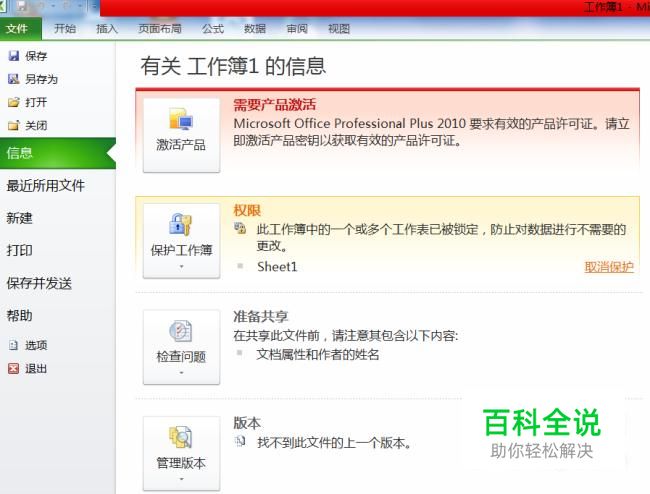Viewport: 650px width, 494px height.
Task: Click the Save As (另存为) icon
Action: tap(14, 79)
